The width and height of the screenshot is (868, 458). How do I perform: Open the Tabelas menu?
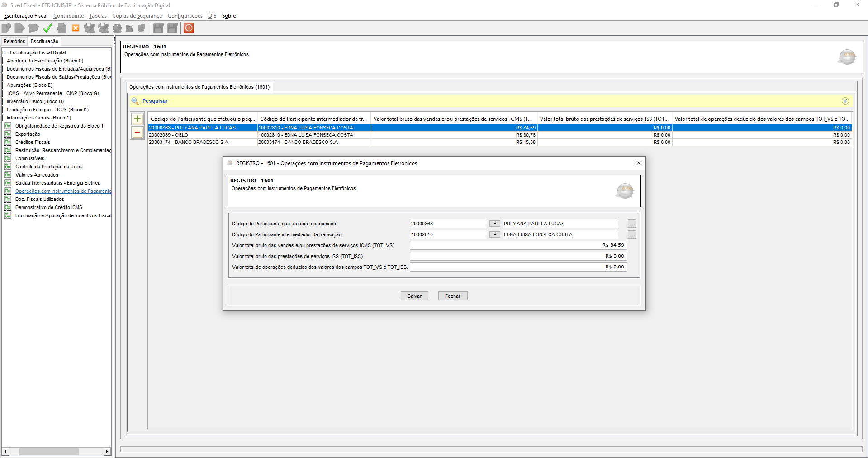[x=98, y=16]
